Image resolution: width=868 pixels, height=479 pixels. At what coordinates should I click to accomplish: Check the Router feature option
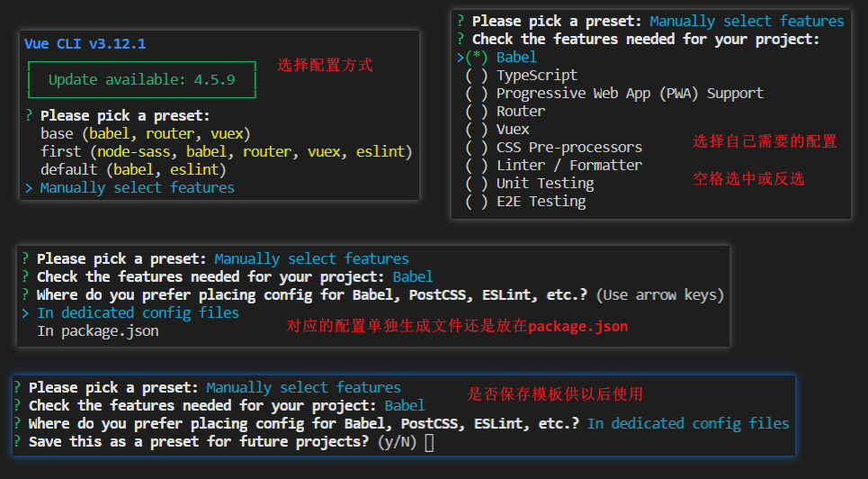pos(477,112)
